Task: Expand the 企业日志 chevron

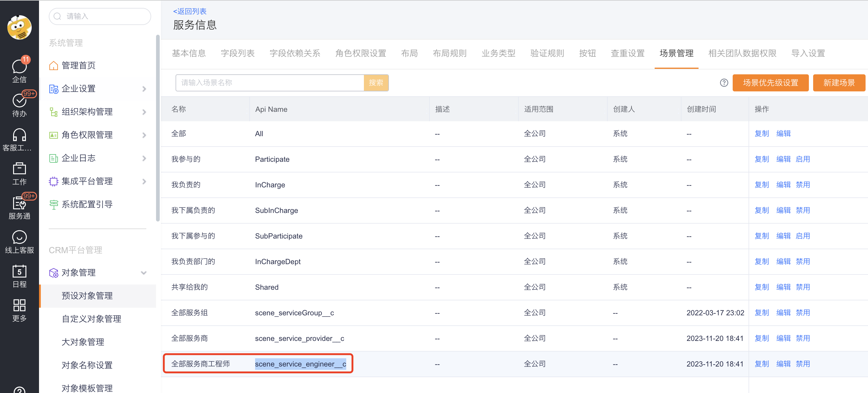Action: 144,158
